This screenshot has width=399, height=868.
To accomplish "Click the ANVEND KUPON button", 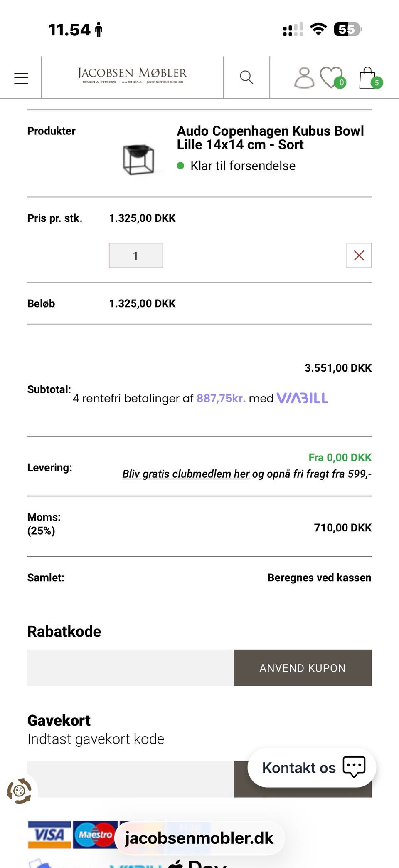I will coord(303,668).
